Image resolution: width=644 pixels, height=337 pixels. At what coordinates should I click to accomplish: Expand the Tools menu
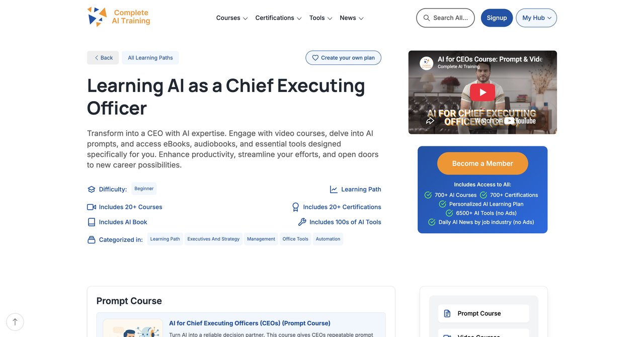[x=321, y=18]
